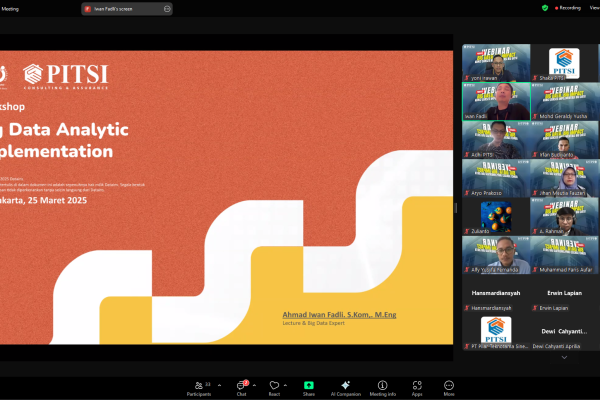Open options for Iwan Fadli's screen share
Image resolution: width=600 pixels, height=400 pixels.
point(167,9)
